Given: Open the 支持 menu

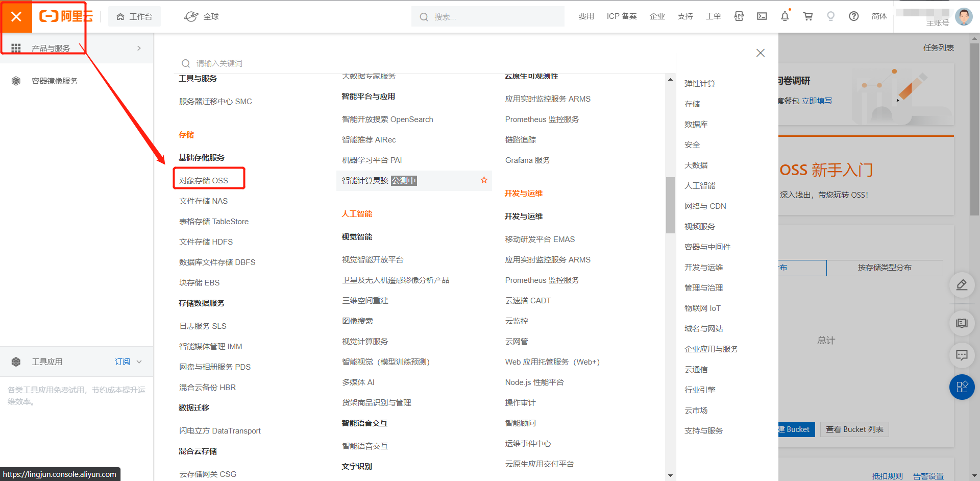Looking at the screenshot, I should (x=685, y=16).
